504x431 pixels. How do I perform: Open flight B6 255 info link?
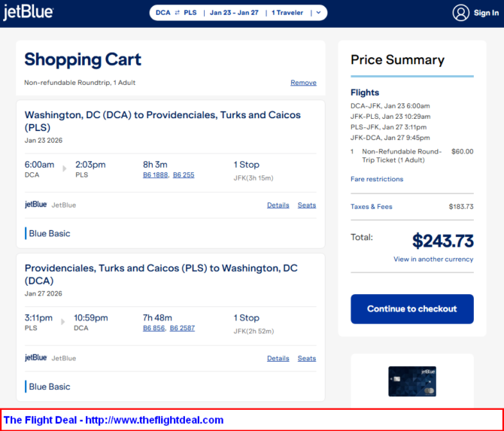click(x=184, y=175)
